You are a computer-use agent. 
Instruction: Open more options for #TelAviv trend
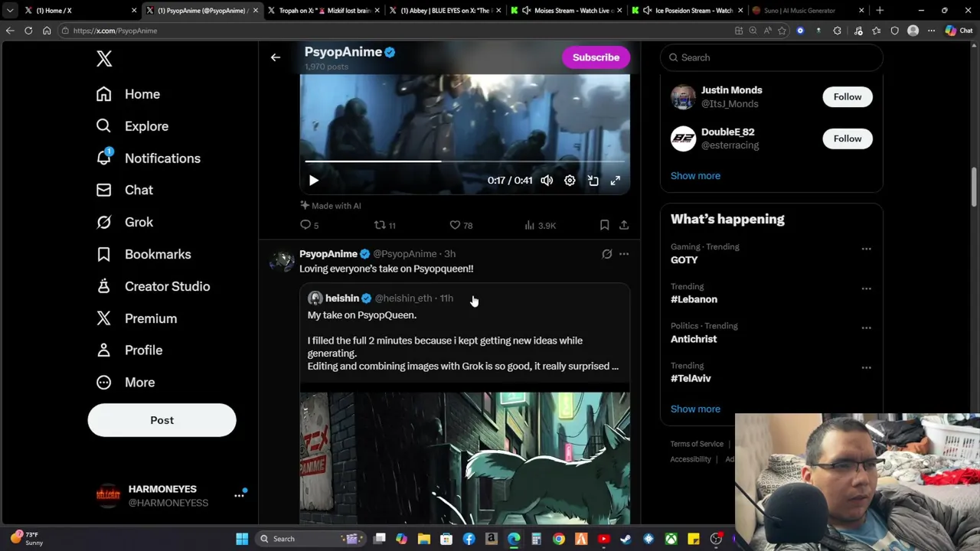(x=866, y=368)
